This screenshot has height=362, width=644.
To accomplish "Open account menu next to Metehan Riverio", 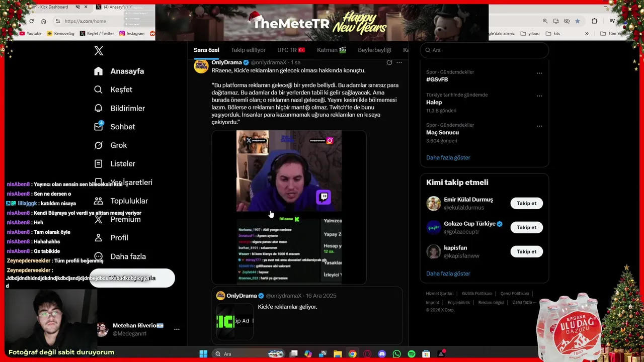I will tap(177, 329).
